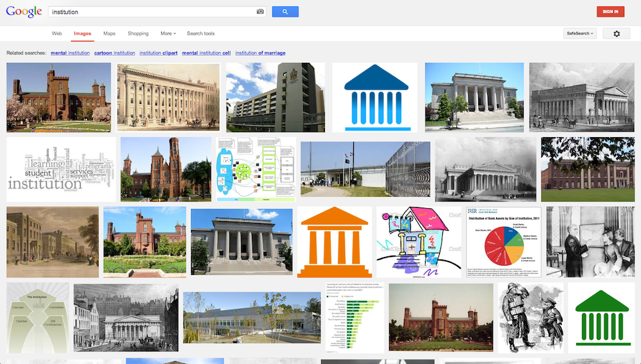Open the blue columned building icon image
Screen dimensions: 641x364
pos(375,97)
